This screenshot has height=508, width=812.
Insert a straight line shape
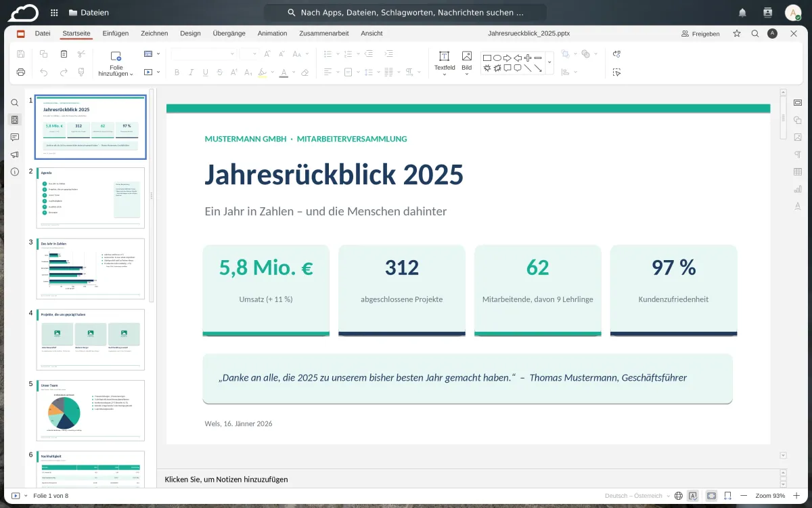point(528,68)
